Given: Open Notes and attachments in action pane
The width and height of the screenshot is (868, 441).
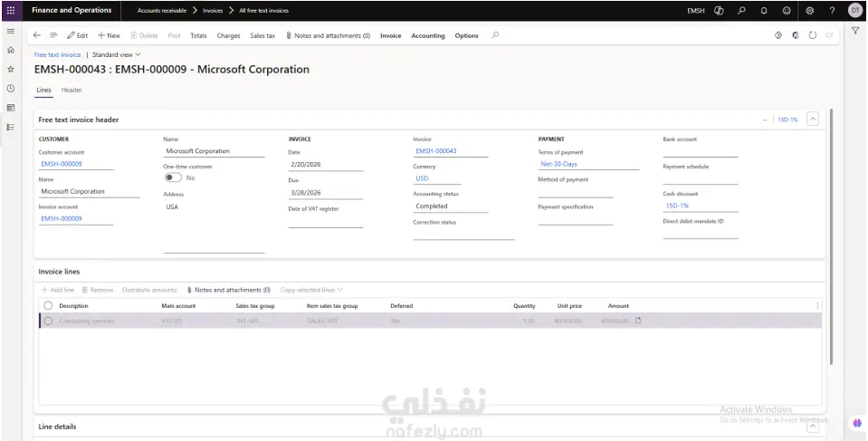Looking at the screenshot, I should (x=328, y=35).
